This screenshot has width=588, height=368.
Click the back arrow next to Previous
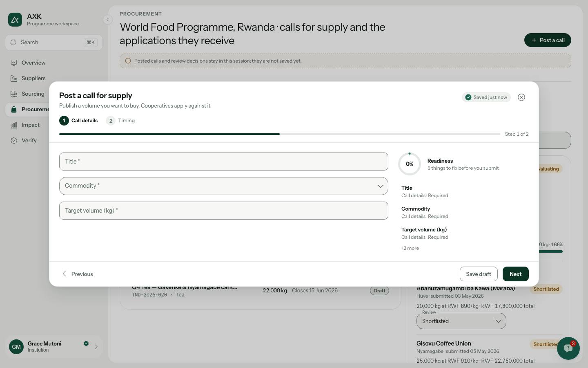64,274
